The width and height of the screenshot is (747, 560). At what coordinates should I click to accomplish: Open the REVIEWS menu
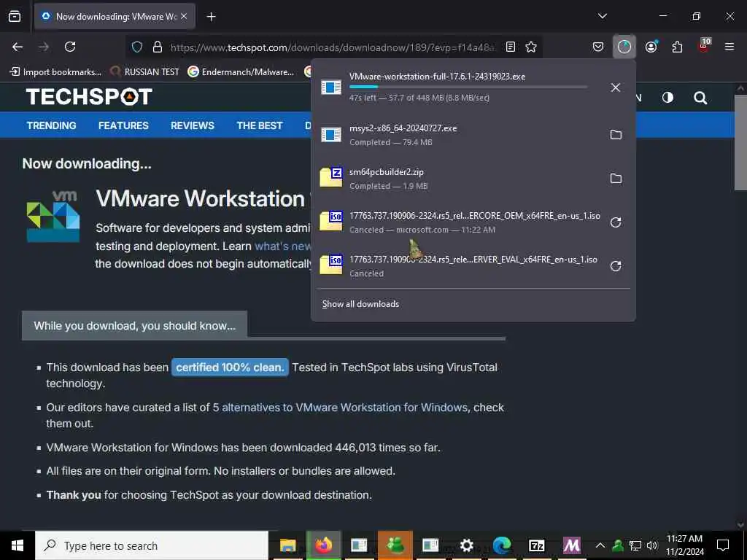(193, 125)
